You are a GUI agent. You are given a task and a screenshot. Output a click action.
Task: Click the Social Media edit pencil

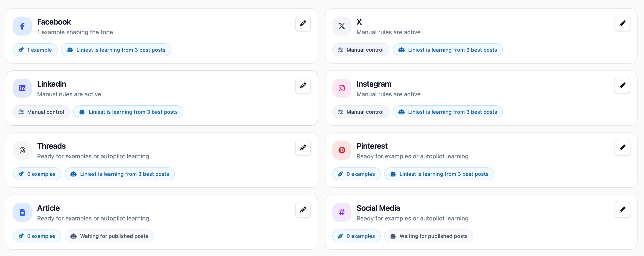[622, 209]
